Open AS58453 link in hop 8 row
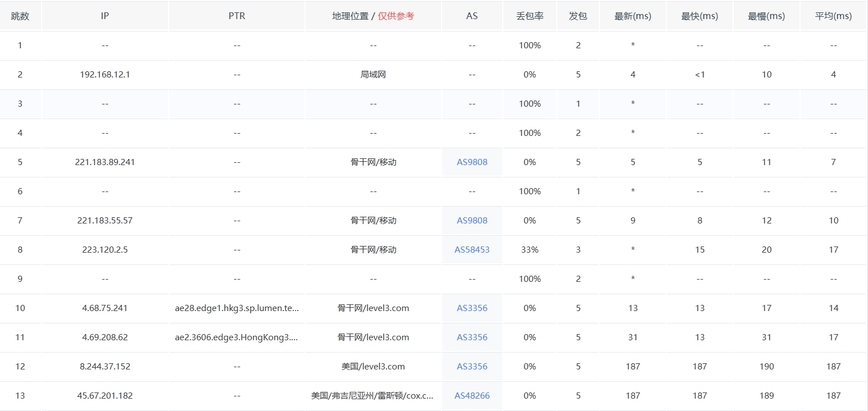Image resolution: width=868 pixels, height=411 pixels. pos(472,250)
